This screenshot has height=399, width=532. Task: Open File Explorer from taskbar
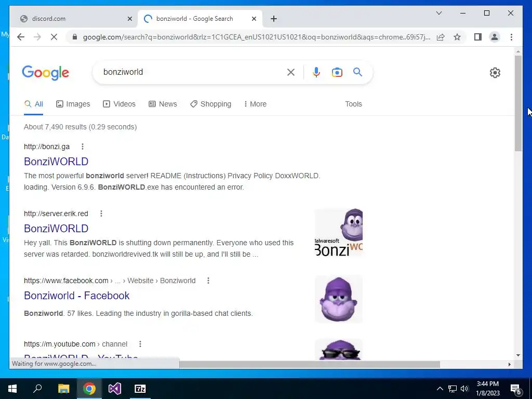coord(63,389)
